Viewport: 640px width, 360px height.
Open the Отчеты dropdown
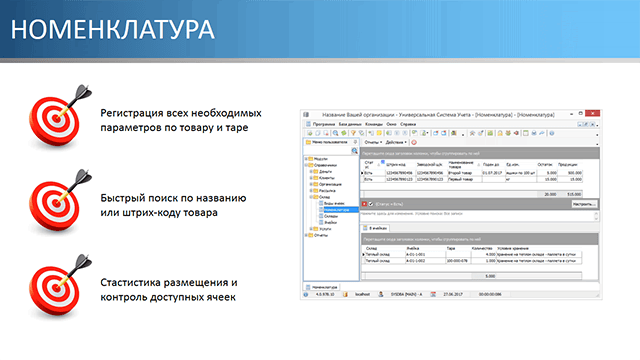click(373, 142)
